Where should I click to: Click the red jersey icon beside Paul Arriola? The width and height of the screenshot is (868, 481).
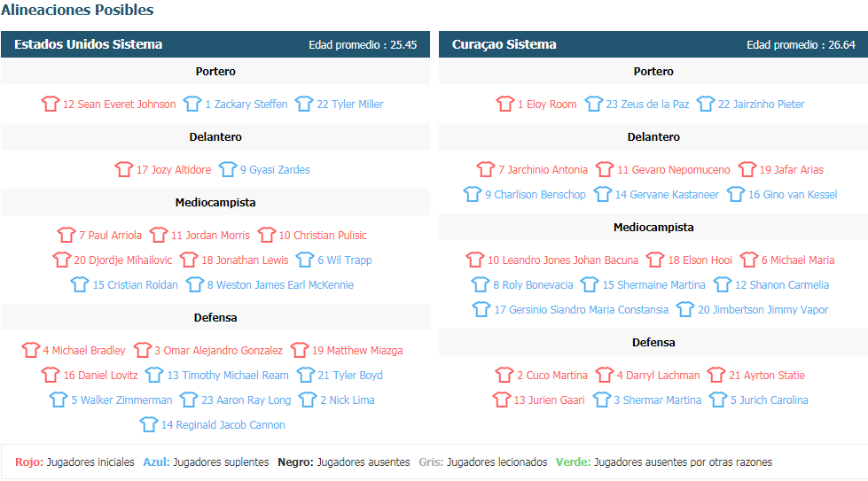(x=66, y=235)
